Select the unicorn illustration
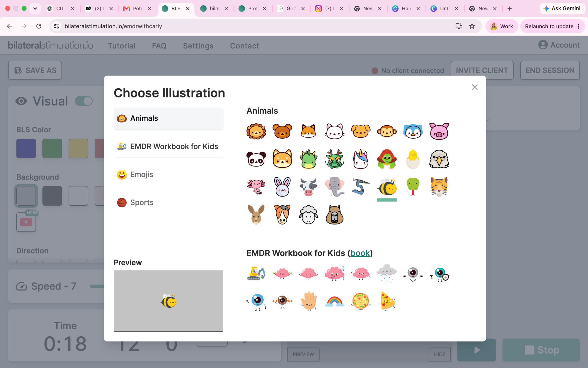The width and height of the screenshot is (588, 368). 361,159
